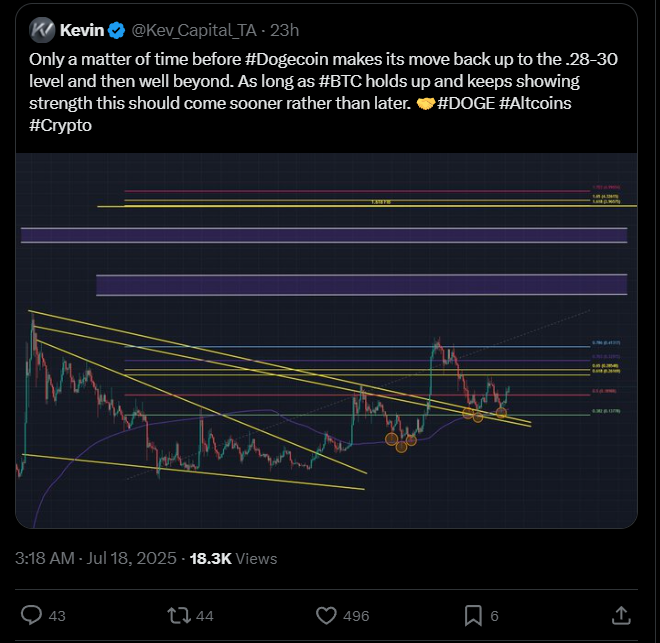Open the reply comment icon
Viewport: 660px width, 643px height.
point(32,615)
